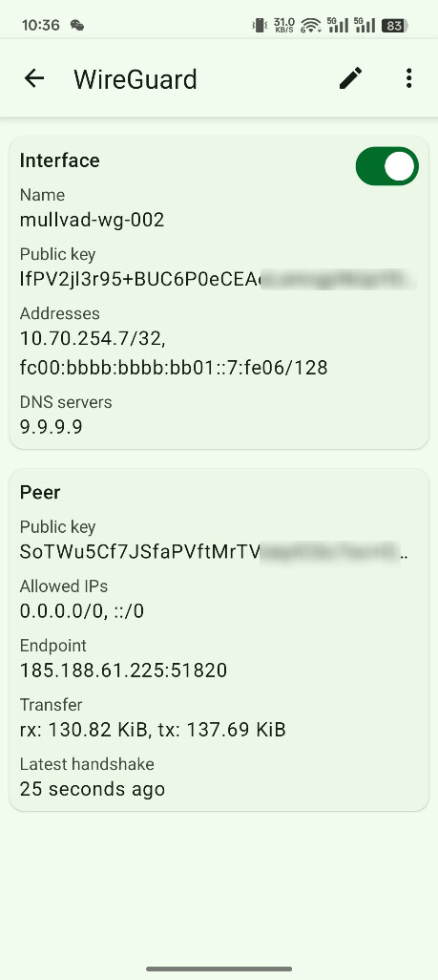
Task: Select the 10.70.254.7/32 addresses text
Action: [x=93, y=338]
